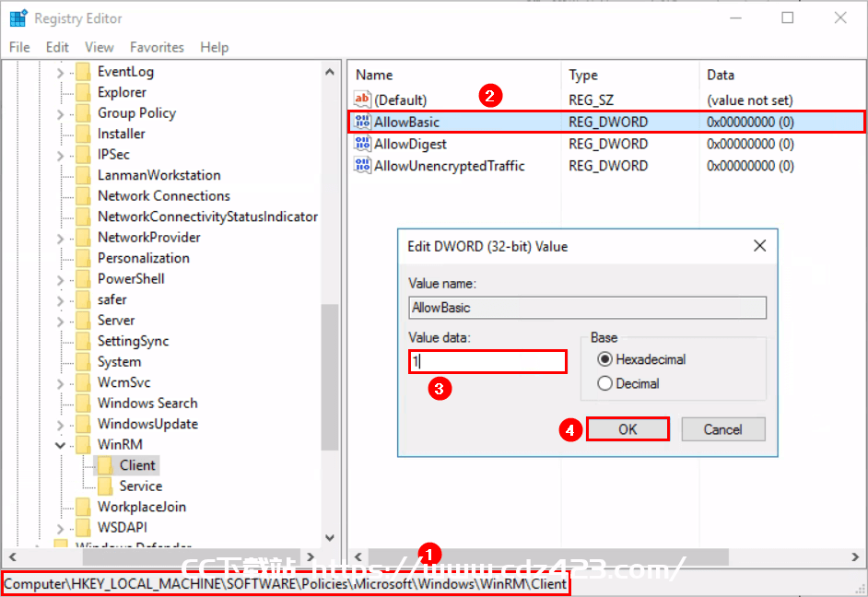This screenshot has width=868, height=597.
Task: Click the Value name field showing AllowBasic
Action: pos(587,308)
